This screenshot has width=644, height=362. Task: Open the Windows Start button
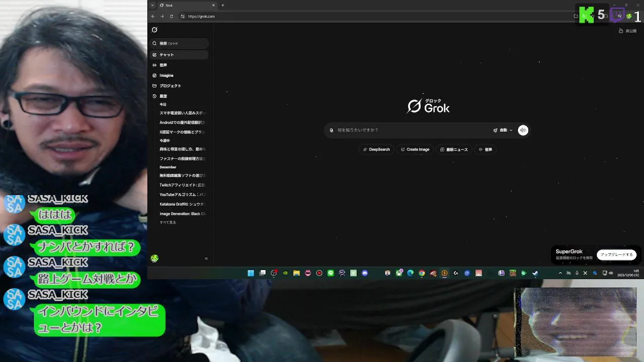pos(251,273)
